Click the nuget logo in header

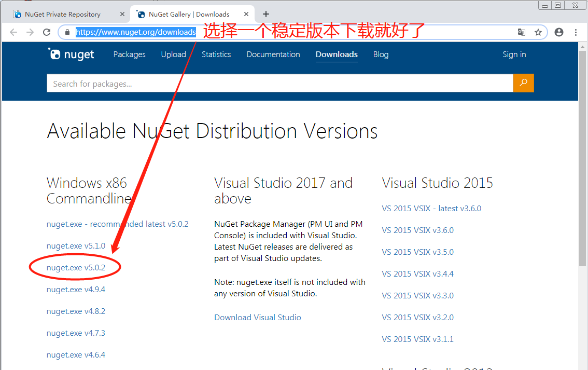tap(71, 54)
